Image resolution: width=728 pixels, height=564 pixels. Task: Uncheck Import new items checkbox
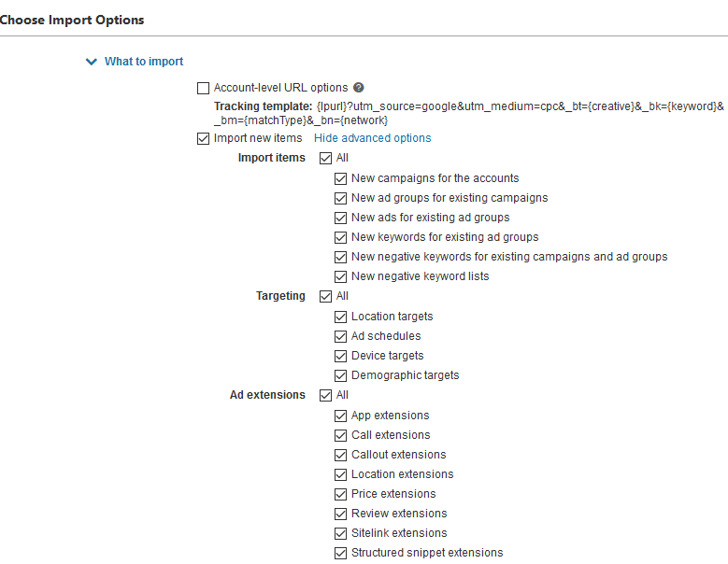point(203,138)
